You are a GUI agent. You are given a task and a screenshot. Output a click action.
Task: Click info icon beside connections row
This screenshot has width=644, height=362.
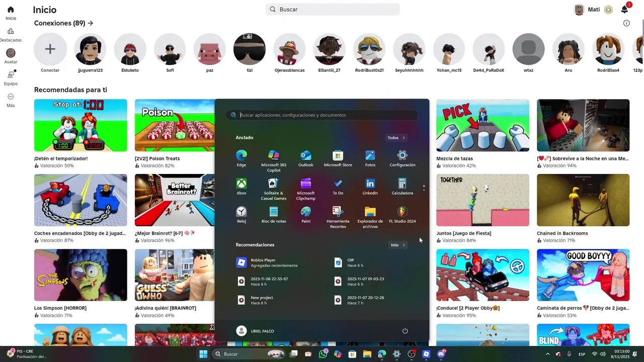click(x=626, y=23)
